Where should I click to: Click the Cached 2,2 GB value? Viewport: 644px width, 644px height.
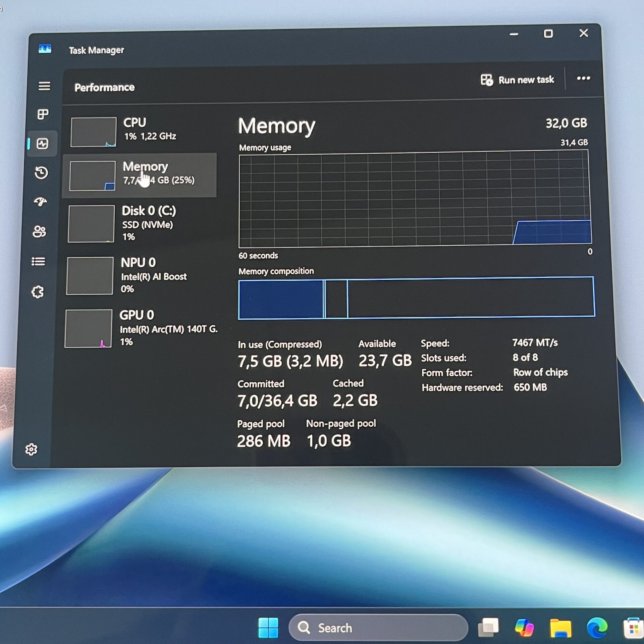pos(355,400)
